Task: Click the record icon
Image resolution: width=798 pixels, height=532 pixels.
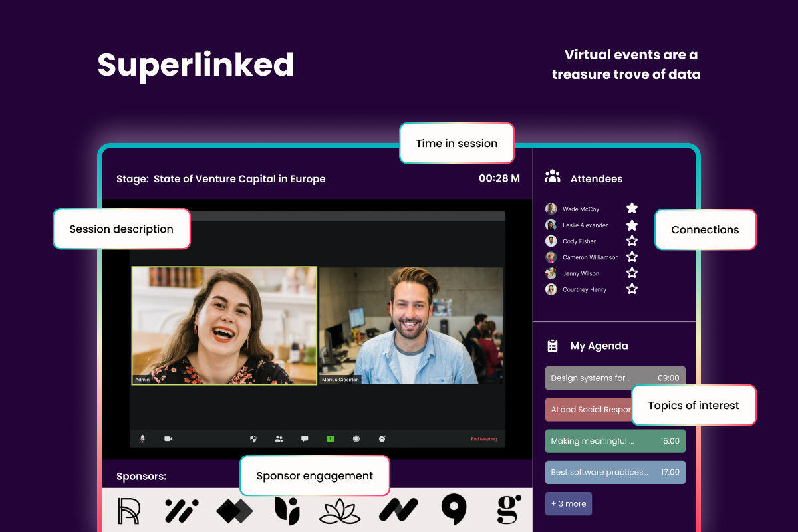Action: 356,439
